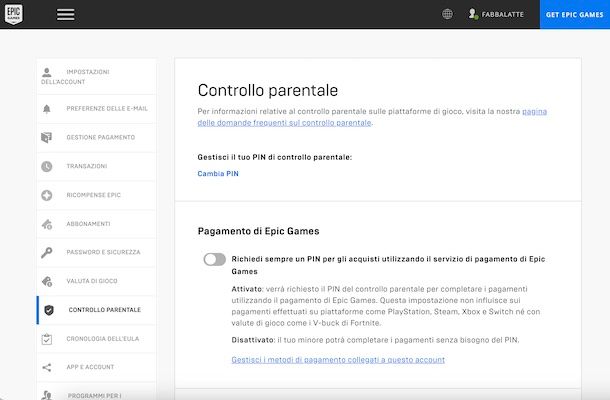
Task: Click the share icon for App e account
Action: [47, 367]
